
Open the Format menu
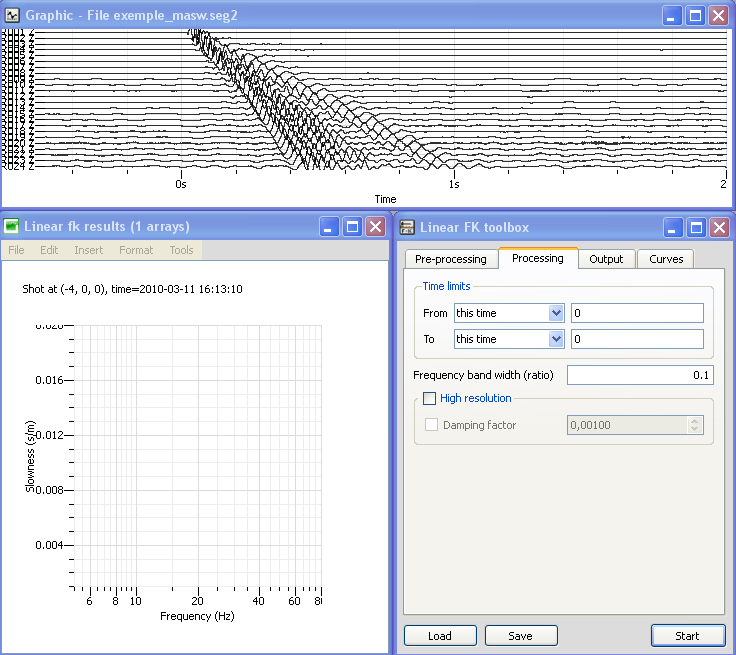tap(136, 250)
